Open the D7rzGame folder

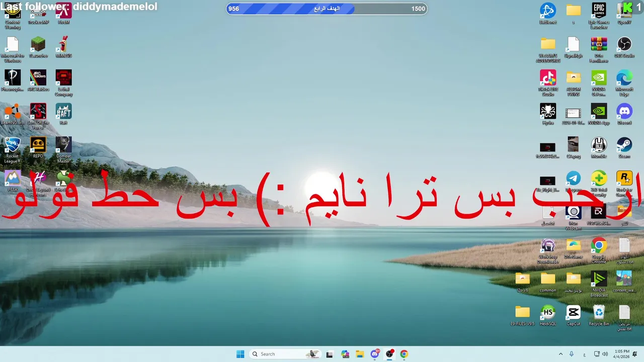click(573, 248)
